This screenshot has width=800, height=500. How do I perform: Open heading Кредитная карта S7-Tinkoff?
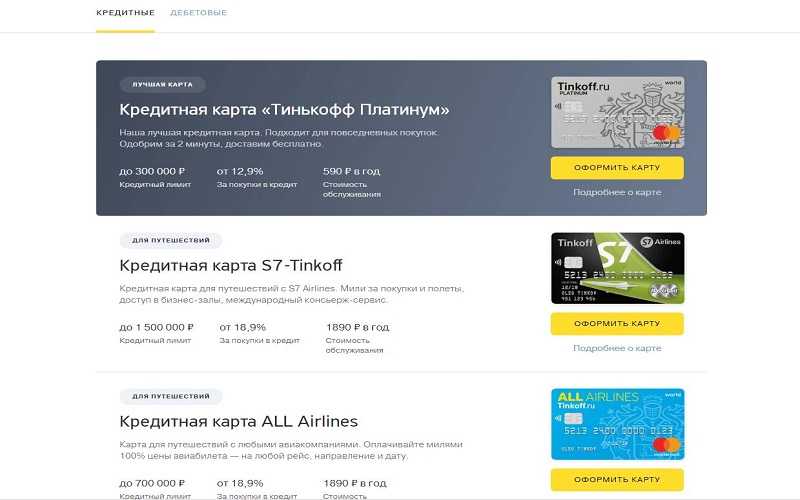coord(231,265)
